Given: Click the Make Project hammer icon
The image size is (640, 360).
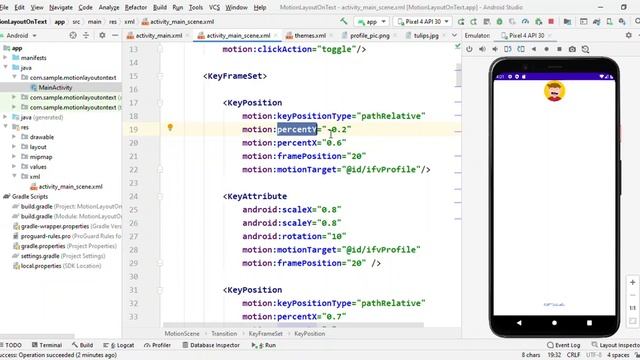Looking at the screenshot, I should (x=344, y=21).
